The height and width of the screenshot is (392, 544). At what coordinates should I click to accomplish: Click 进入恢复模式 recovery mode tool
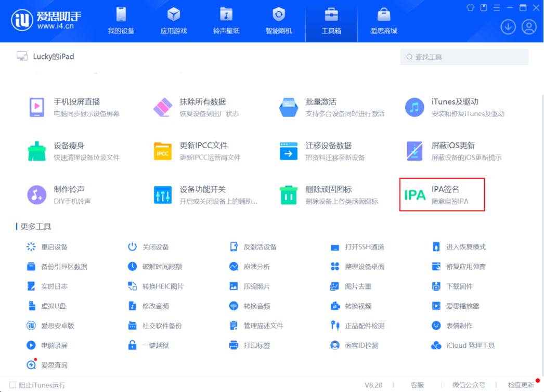459,247
